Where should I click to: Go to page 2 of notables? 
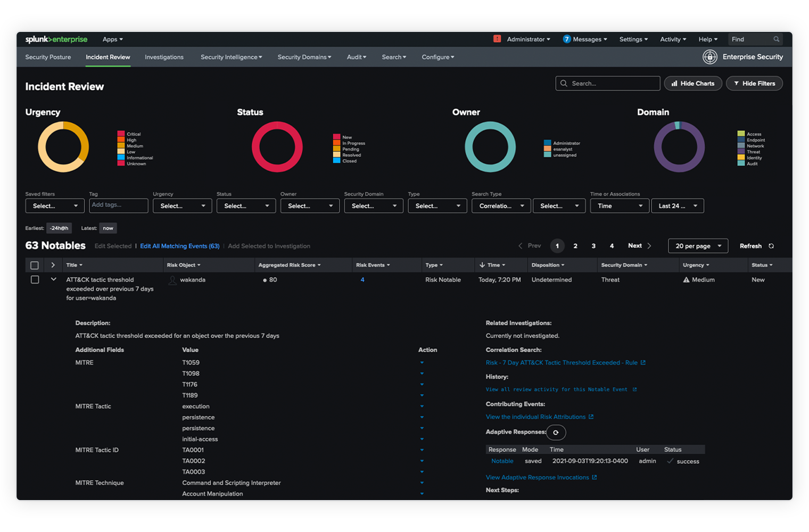point(575,246)
